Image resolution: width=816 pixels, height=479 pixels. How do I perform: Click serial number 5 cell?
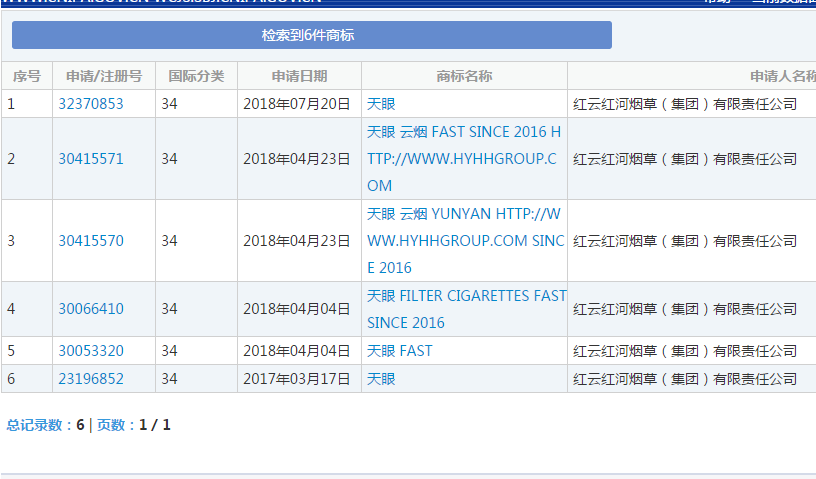[27, 351]
